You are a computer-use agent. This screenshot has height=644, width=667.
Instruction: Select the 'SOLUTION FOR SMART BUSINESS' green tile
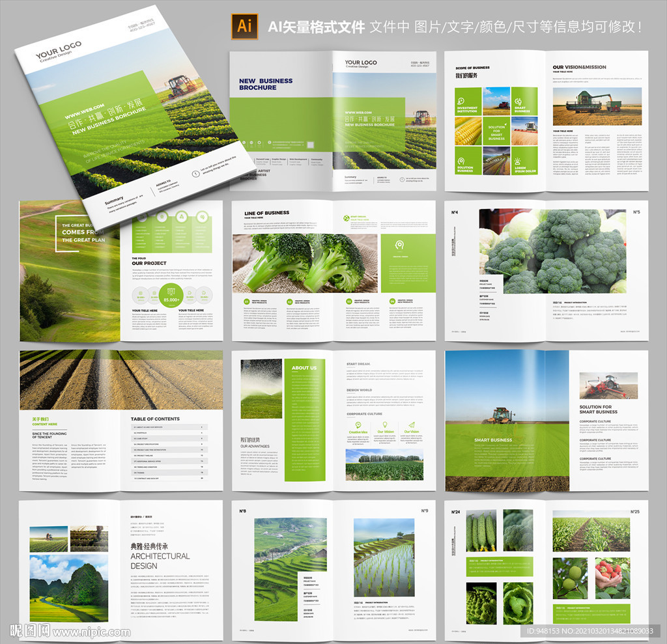[496, 131]
